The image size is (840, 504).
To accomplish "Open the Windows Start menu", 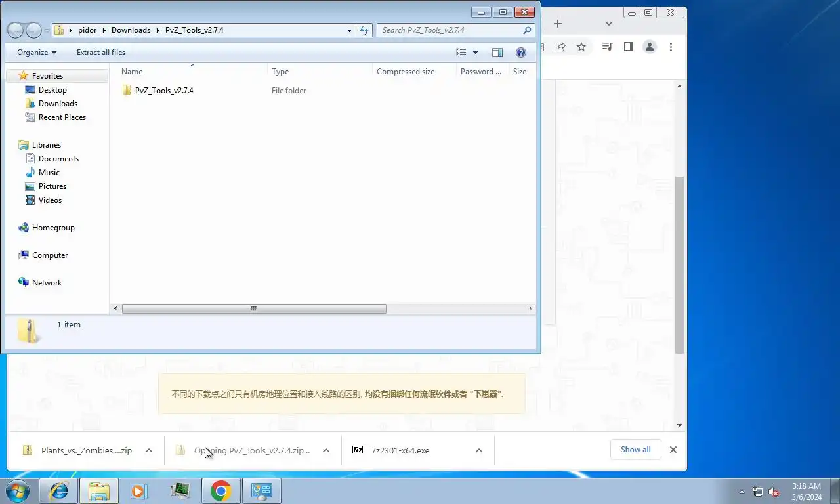I will tap(18, 491).
